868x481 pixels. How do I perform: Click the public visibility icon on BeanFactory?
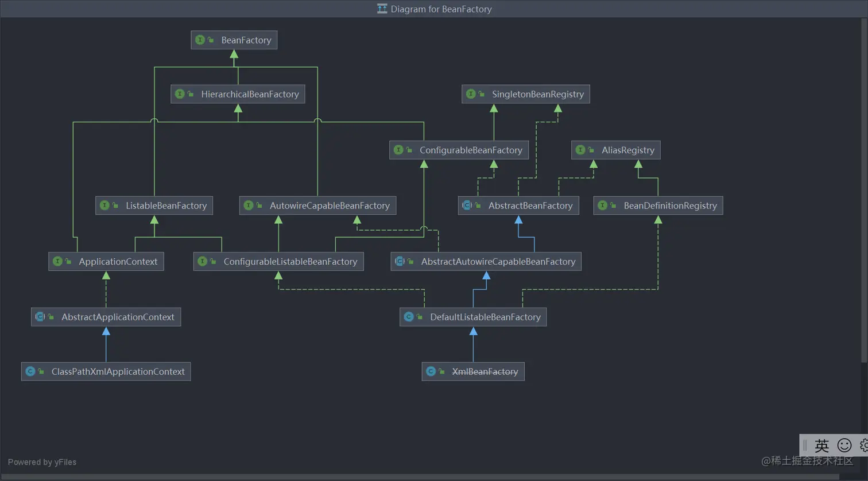tap(211, 40)
